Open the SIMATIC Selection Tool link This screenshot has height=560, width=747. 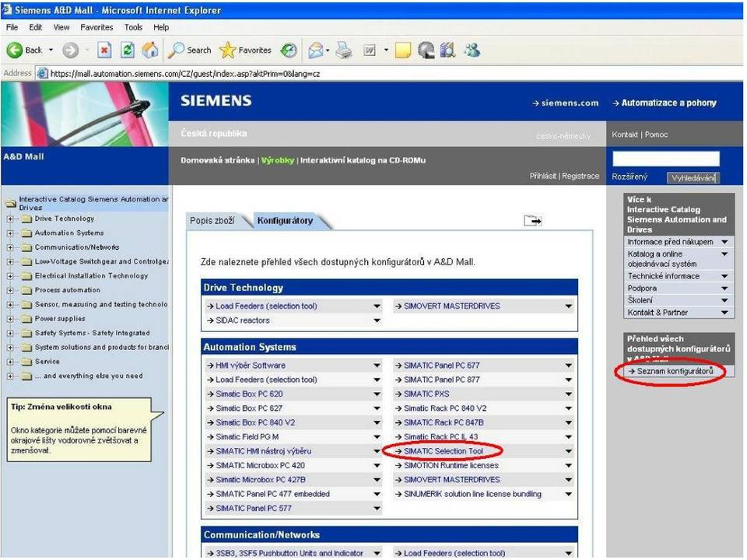pyautogui.click(x=443, y=451)
